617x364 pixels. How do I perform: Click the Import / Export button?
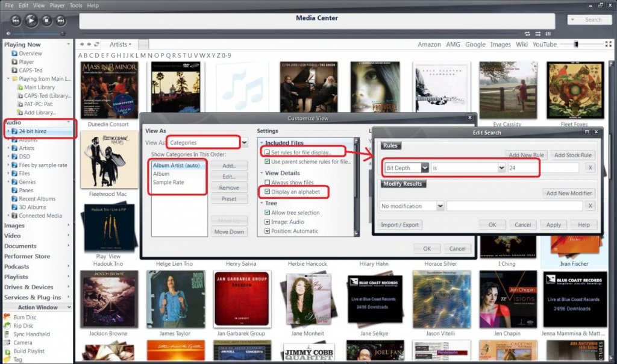coord(400,225)
